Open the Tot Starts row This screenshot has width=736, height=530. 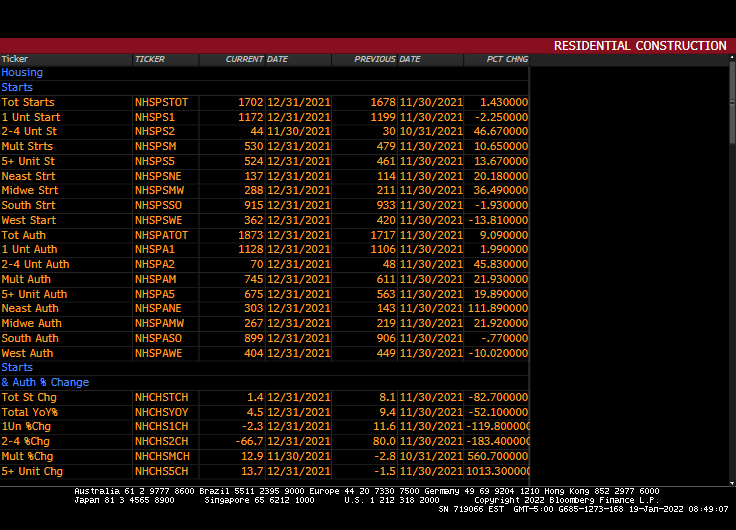click(28, 102)
